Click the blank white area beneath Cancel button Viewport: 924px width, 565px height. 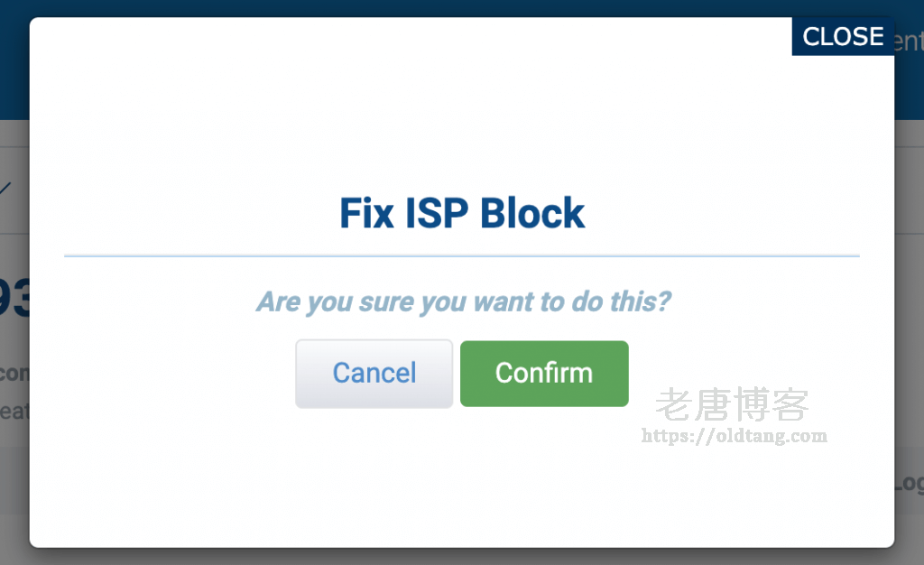point(374,469)
